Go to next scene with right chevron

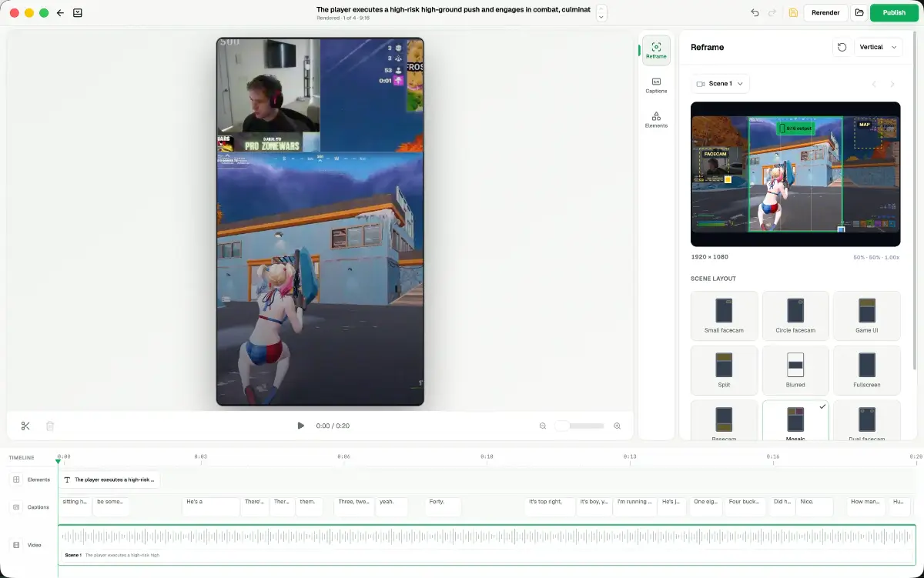point(892,84)
